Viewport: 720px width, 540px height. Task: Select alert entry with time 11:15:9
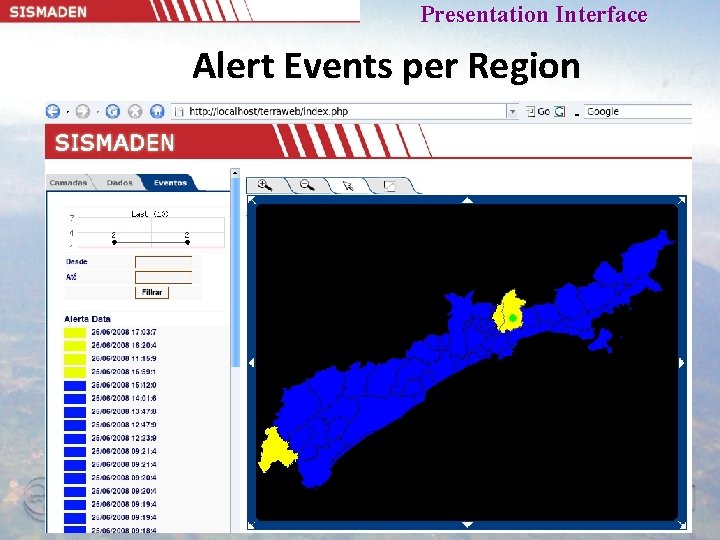point(124,359)
